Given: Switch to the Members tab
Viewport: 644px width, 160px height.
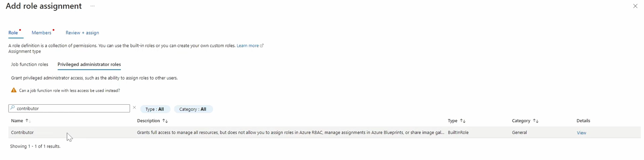Looking at the screenshot, I should 41,33.
